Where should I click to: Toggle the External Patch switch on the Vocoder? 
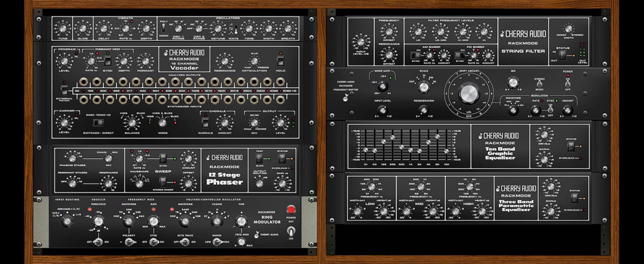[64, 90]
